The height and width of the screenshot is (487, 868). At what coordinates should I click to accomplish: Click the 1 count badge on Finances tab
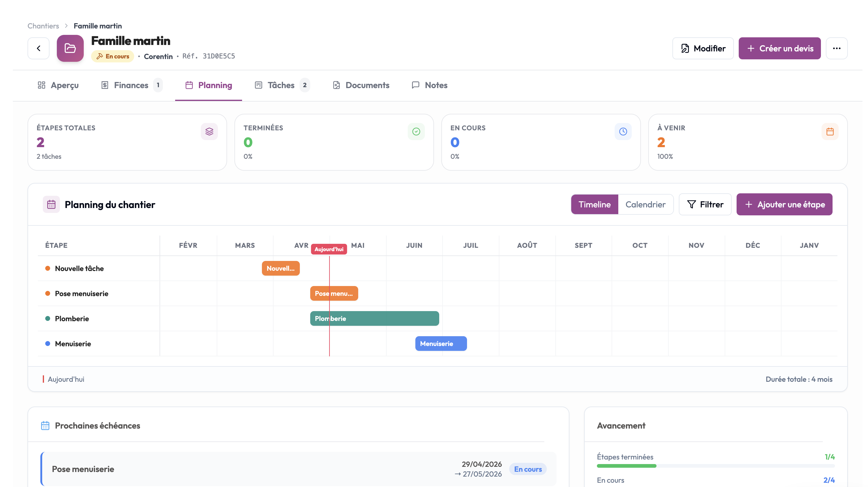pyautogui.click(x=158, y=85)
